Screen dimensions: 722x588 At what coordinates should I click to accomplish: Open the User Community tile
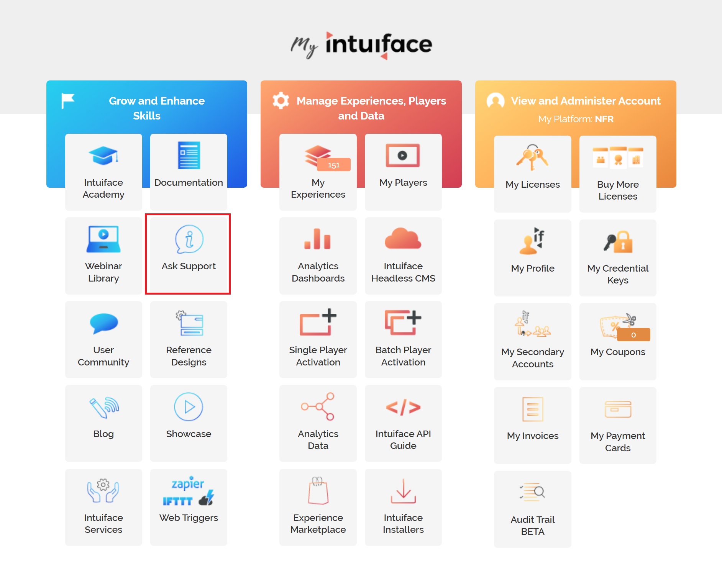tap(103, 339)
